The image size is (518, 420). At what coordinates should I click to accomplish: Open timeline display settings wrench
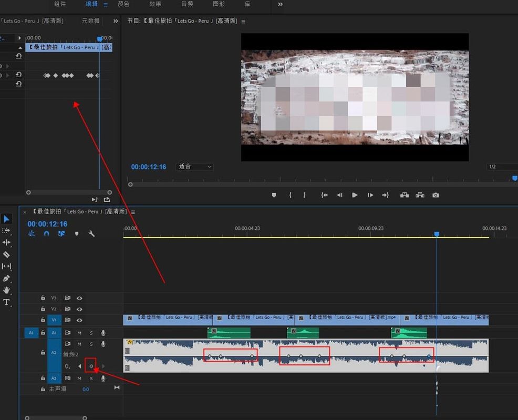coord(91,234)
